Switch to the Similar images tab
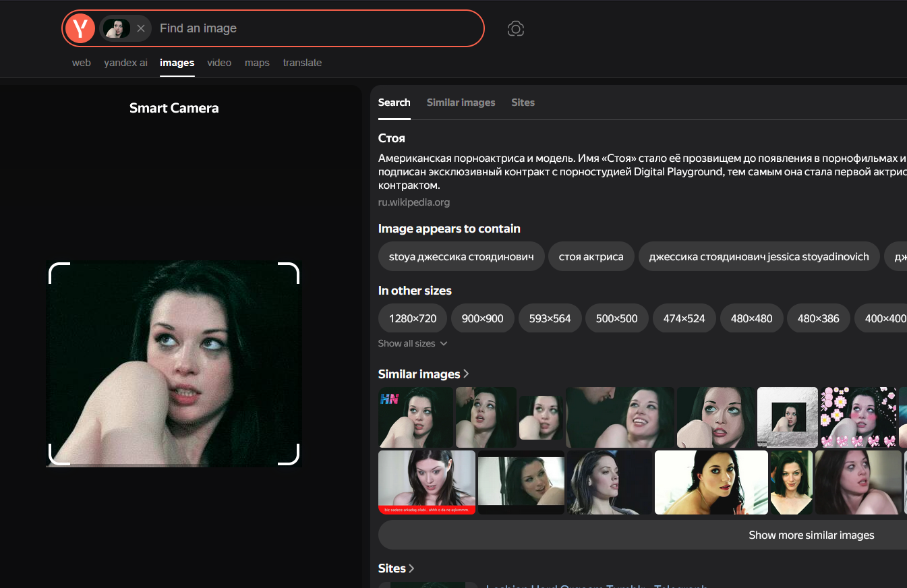This screenshot has height=588, width=907. click(461, 102)
